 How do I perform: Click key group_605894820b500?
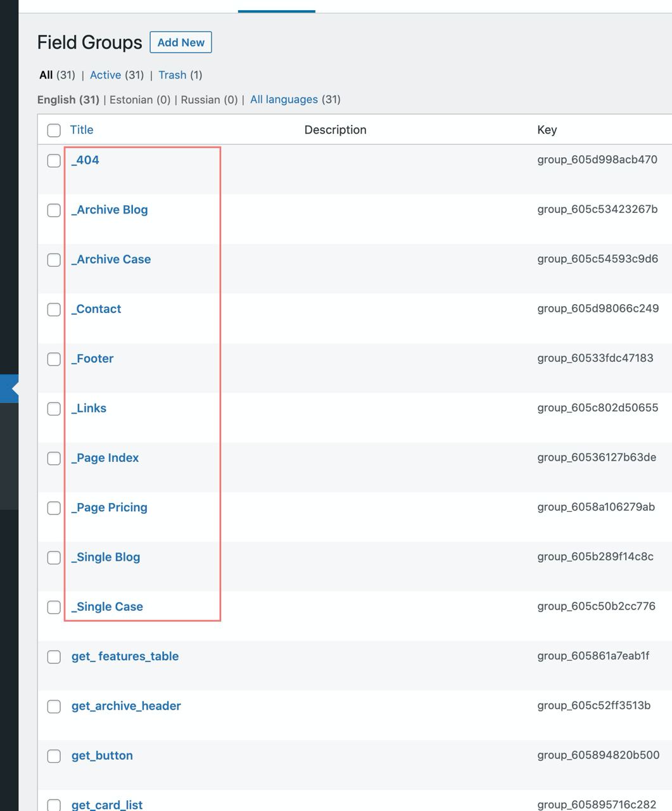pos(599,755)
